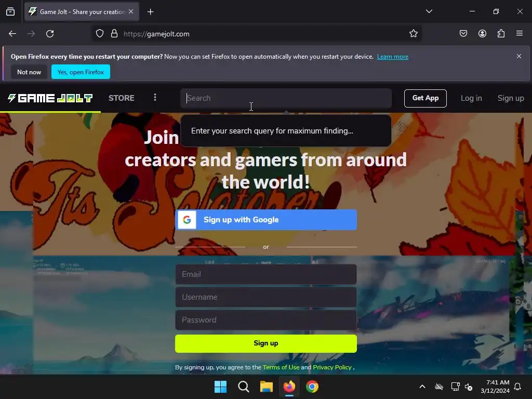Image resolution: width=532 pixels, height=399 pixels.
Task: Open a new tab with plus button
Action: (x=150, y=12)
